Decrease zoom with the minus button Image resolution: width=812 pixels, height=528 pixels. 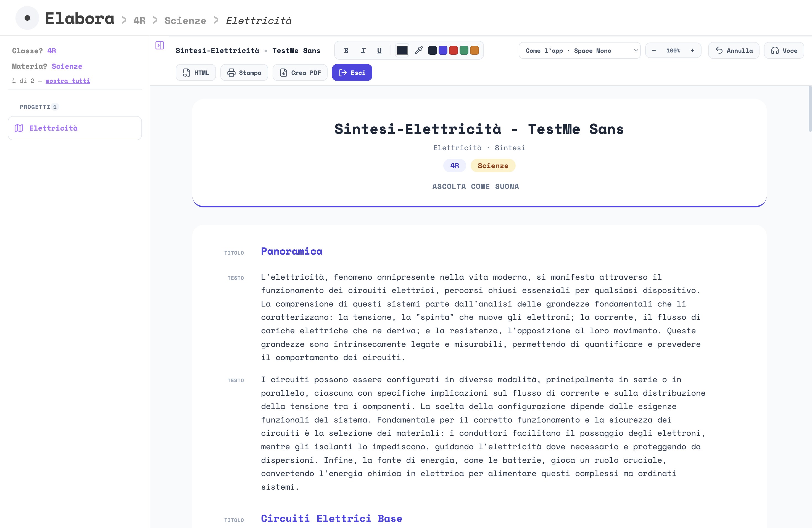tap(654, 51)
